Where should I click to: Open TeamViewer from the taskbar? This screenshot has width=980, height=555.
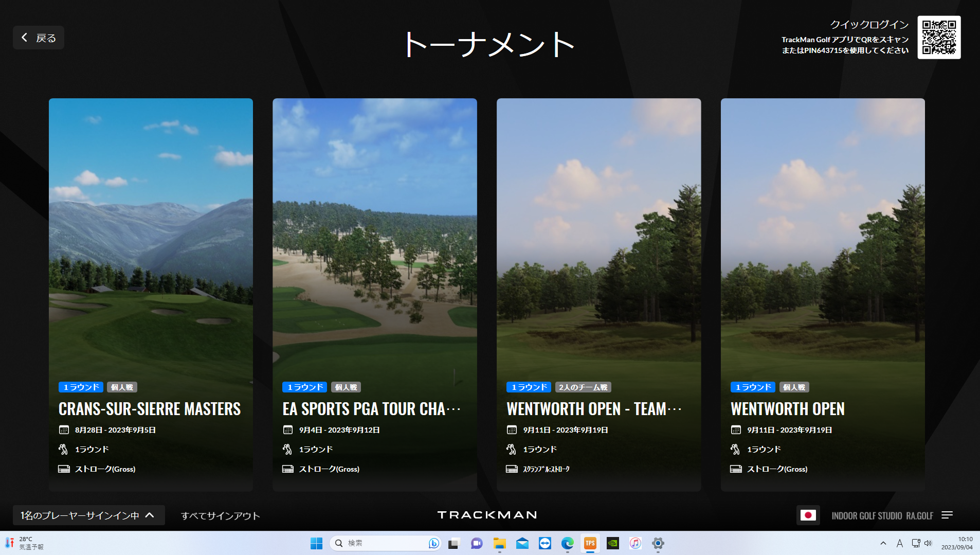pos(545,543)
